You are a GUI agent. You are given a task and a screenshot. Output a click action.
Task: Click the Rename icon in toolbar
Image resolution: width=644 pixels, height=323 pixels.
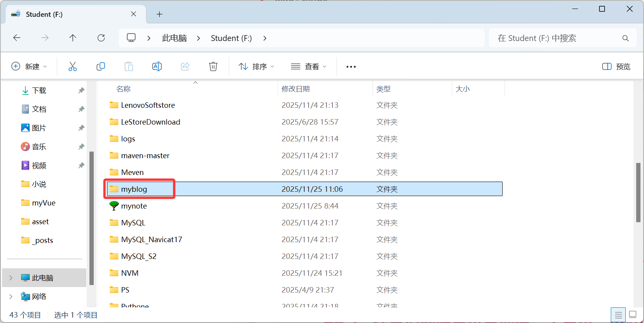(157, 66)
